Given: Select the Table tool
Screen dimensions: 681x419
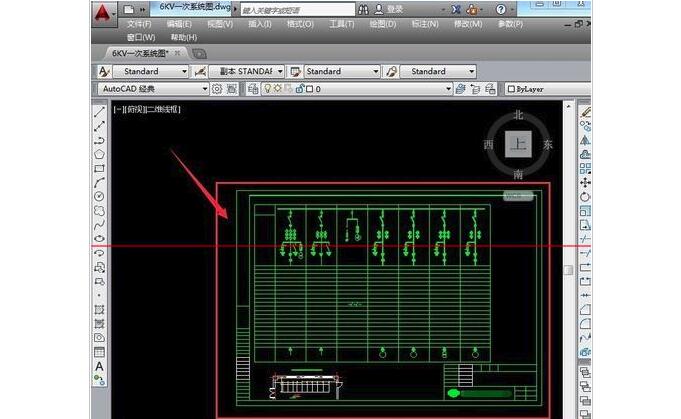Looking at the screenshot, I should coord(99,352).
